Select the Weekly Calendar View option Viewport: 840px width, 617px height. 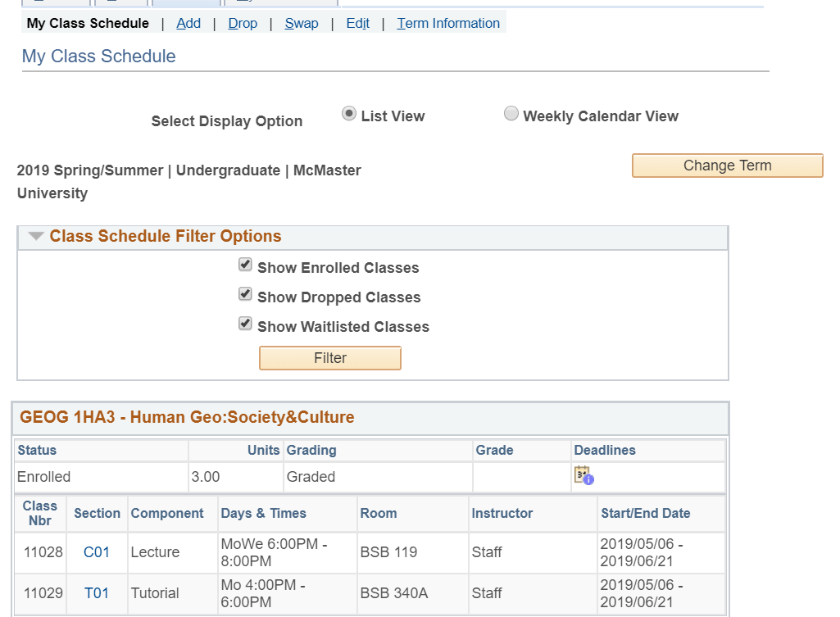[511, 114]
